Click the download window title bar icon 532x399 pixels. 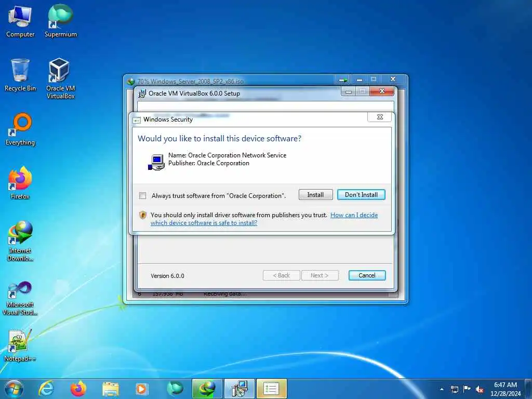[x=131, y=82]
